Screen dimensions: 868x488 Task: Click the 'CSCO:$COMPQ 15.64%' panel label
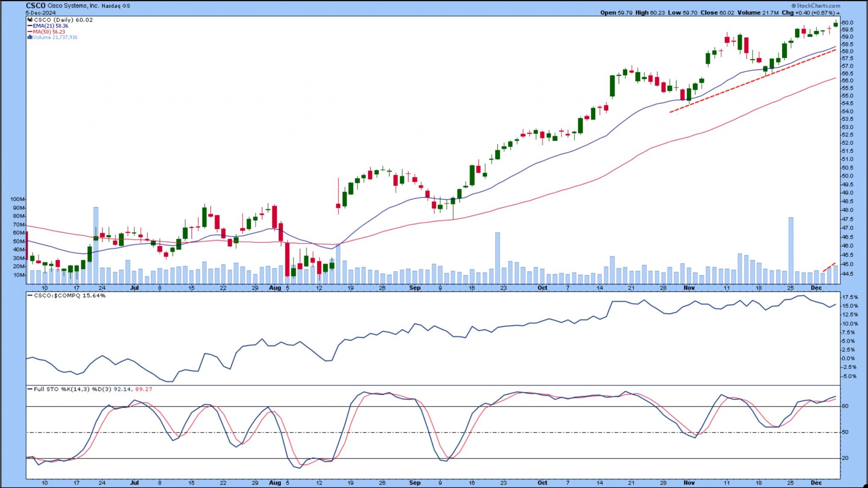tap(70, 296)
